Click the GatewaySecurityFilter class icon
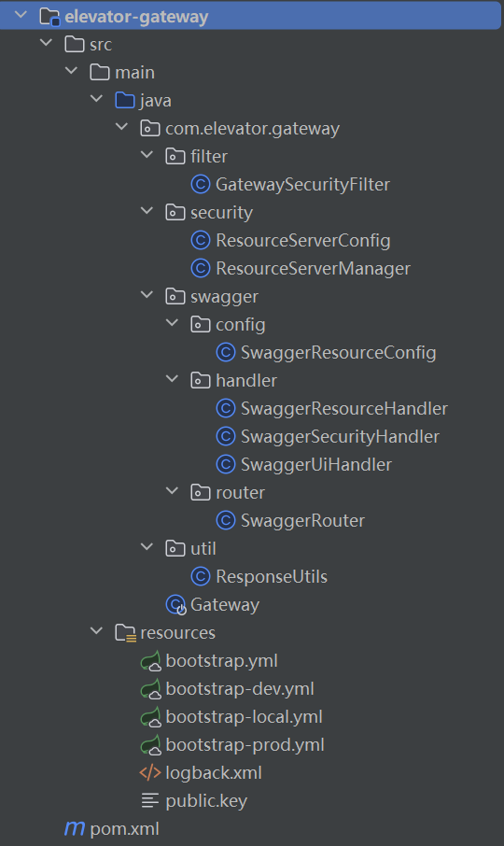This screenshot has height=846, width=504. tap(201, 185)
